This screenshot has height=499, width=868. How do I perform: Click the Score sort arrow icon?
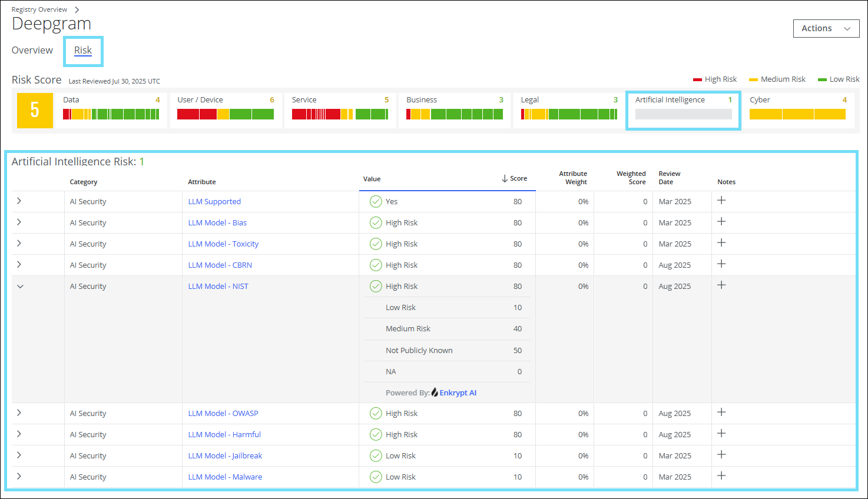pyautogui.click(x=505, y=179)
